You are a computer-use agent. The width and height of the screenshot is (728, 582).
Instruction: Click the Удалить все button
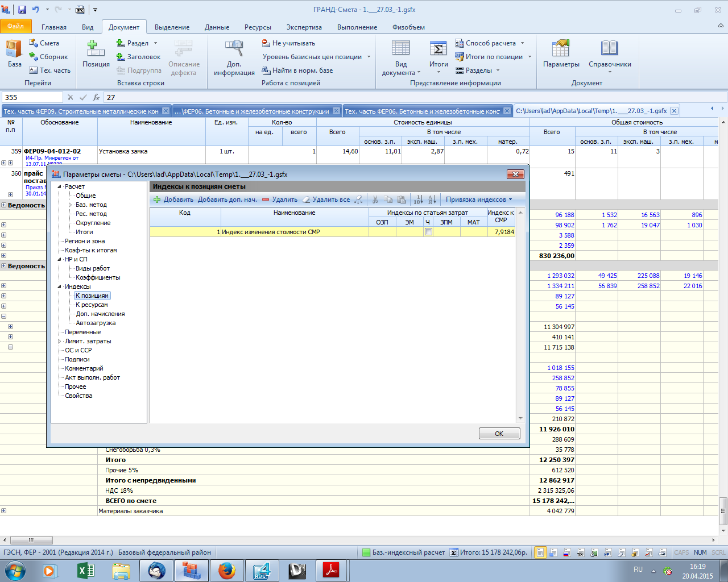point(326,199)
